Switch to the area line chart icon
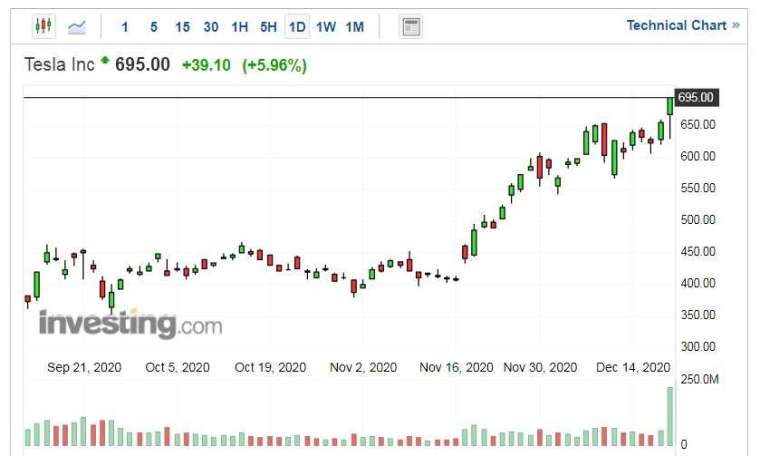Image resolution: width=760 pixels, height=456 pixels. [x=77, y=27]
